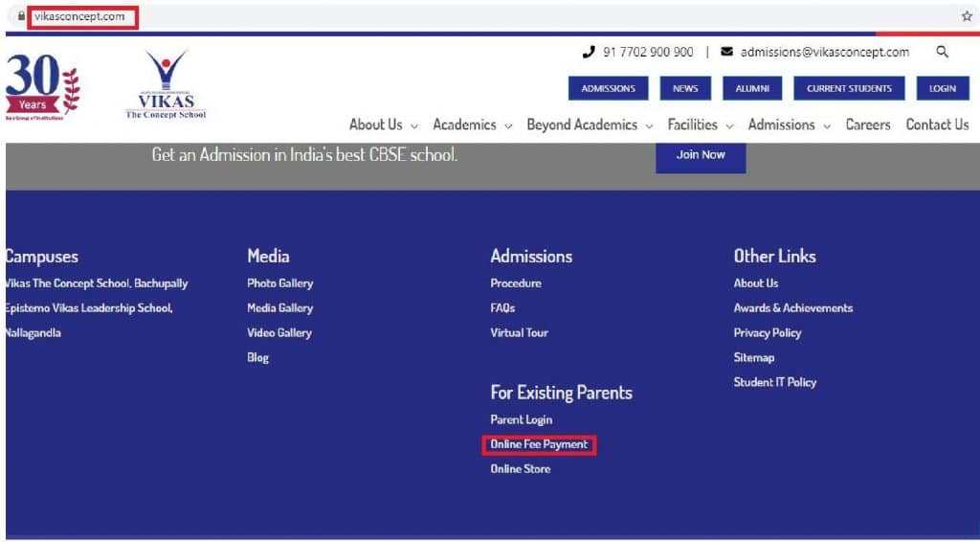Click the Campuses footer heading
980x542 pixels.
41,257
